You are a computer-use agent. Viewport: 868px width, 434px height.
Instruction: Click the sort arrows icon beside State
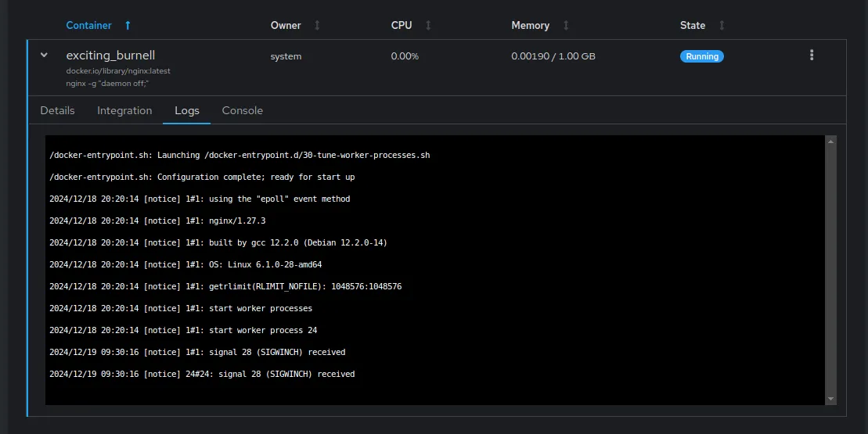tap(722, 26)
